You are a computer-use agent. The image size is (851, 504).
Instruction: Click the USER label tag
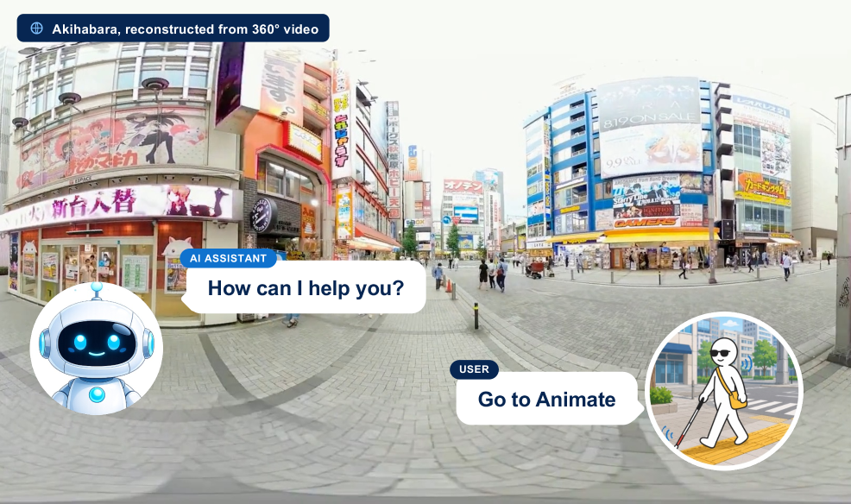pos(474,369)
